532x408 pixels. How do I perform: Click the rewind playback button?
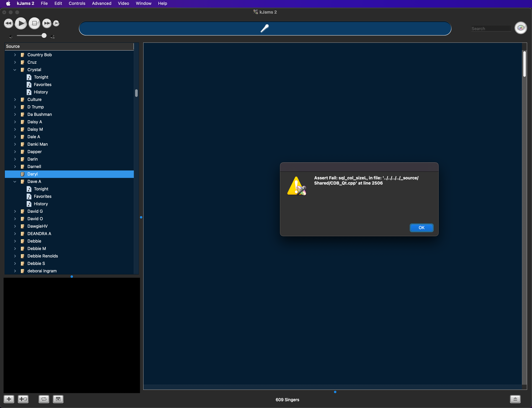pos(8,23)
